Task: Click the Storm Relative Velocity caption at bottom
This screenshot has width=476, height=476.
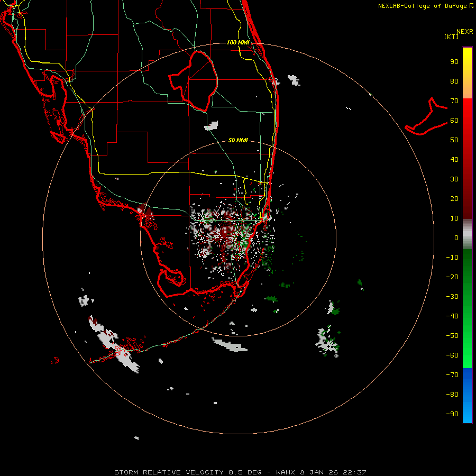Action: click(x=240, y=472)
